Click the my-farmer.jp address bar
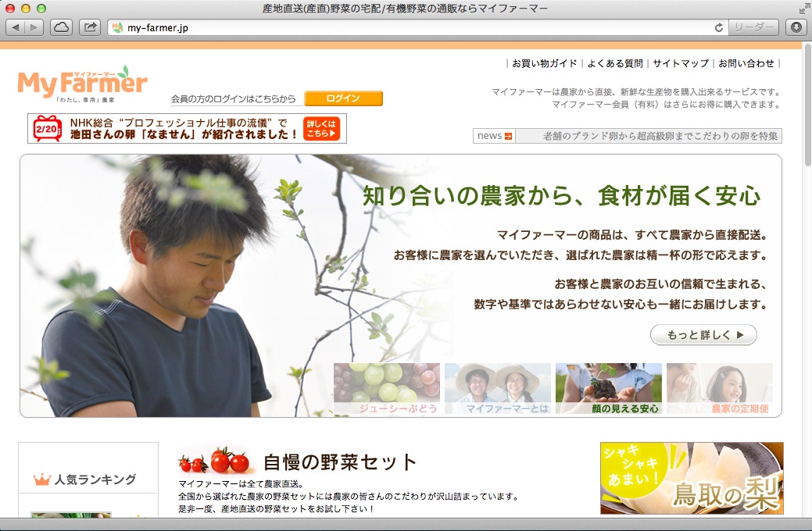This screenshot has width=812, height=531. coord(414,27)
